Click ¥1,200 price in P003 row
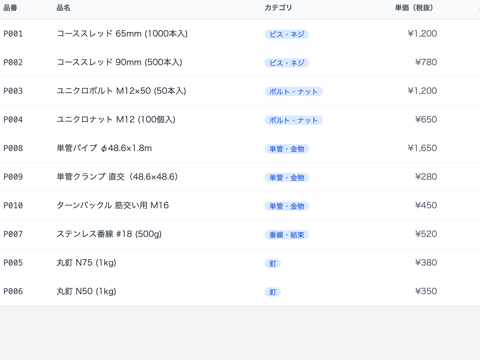480x360 pixels. (422, 91)
